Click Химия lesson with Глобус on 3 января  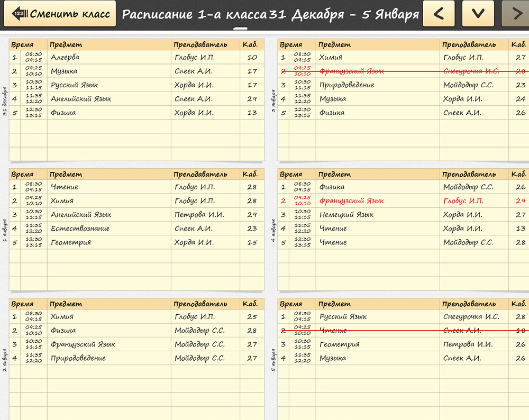(403, 57)
